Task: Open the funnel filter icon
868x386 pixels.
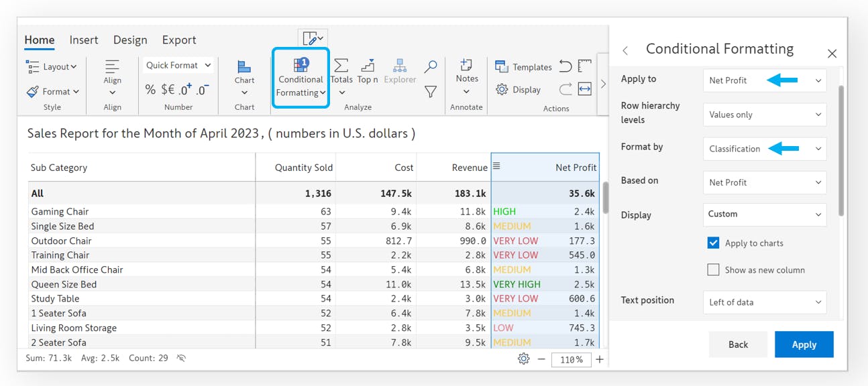Action: 431,92
